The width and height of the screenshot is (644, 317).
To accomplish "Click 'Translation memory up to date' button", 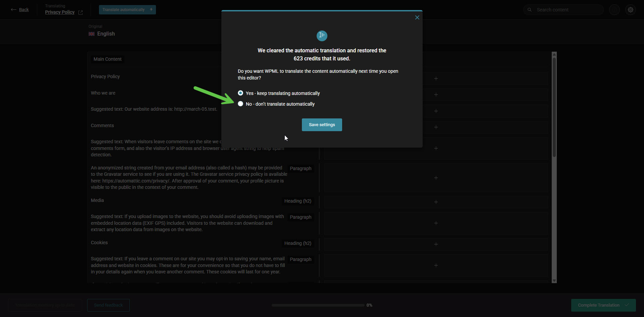I will coord(45,305).
